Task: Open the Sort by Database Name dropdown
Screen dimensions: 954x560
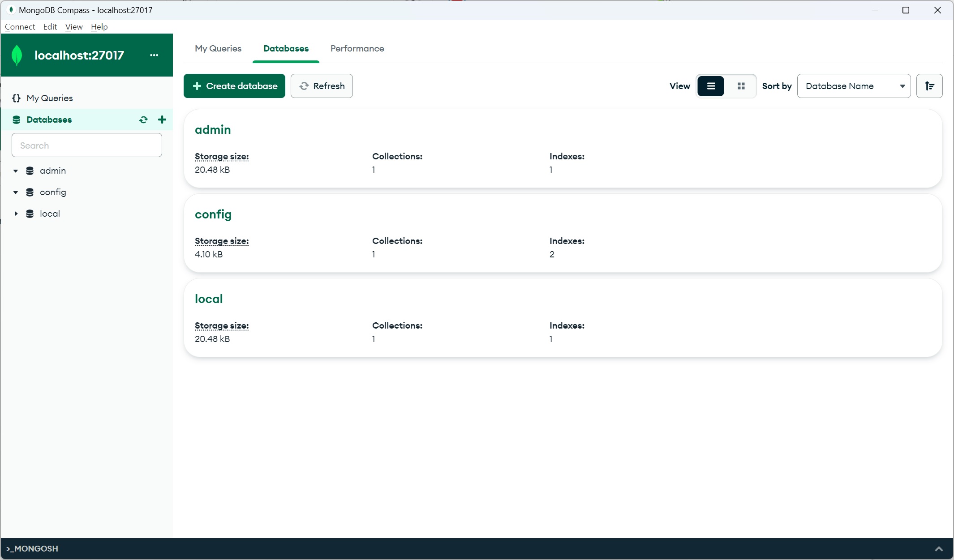Action: 854,86
